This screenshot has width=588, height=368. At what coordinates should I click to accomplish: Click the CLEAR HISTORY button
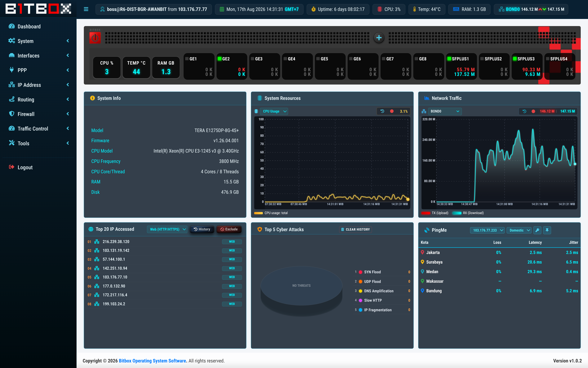(x=355, y=229)
